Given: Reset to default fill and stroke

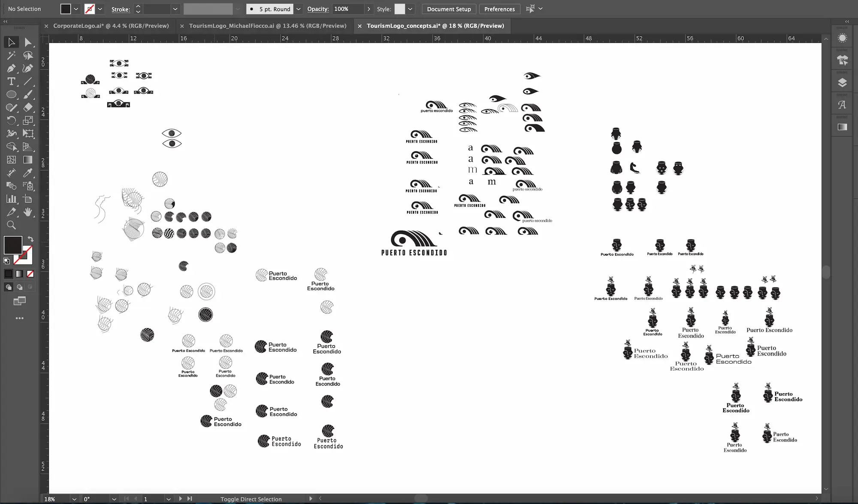Looking at the screenshot, I should pos(6,260).
